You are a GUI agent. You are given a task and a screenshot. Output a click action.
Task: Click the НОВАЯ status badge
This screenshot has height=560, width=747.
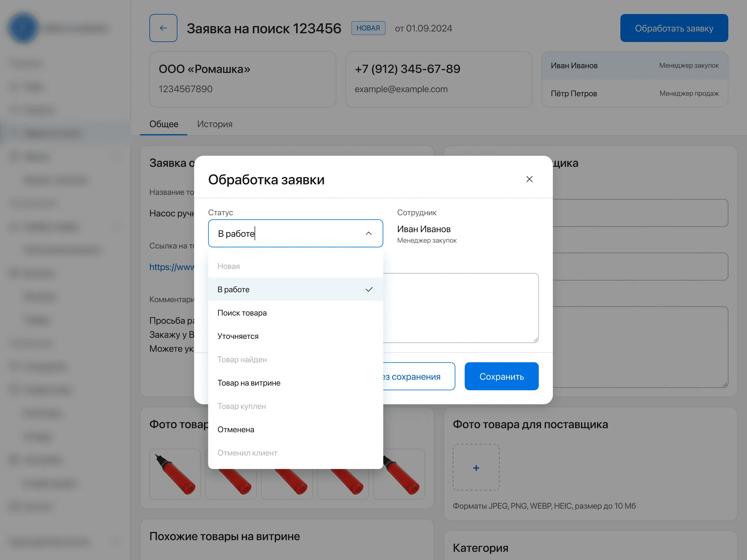click(368, 28)
